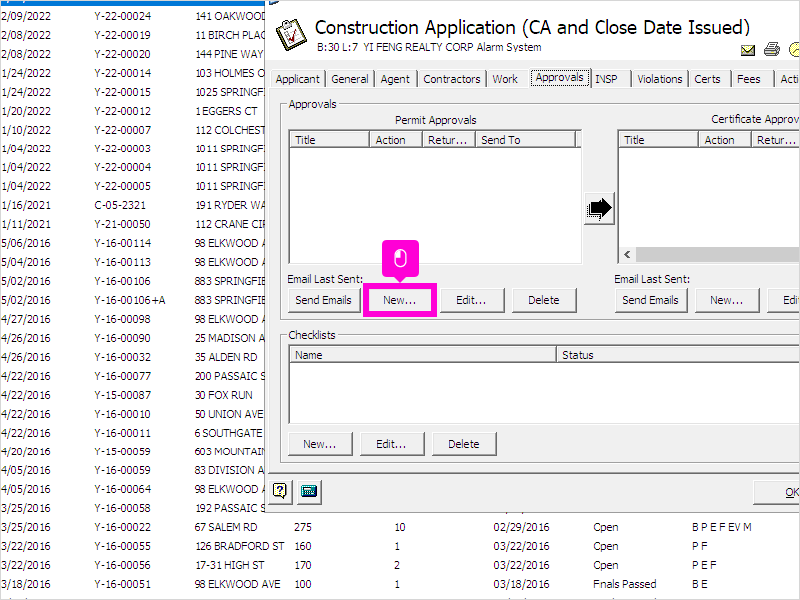The height and width of the screenshot is (600, 800).
Task: Click the Status header in Checklists
Action: click(678, 355)
